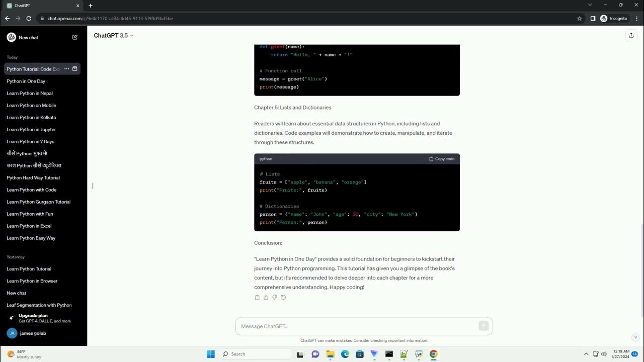This screenshot has width=644, height=362.
Task: Open the Leaf Segmentation with Python chat
Action: click(42, 305)
